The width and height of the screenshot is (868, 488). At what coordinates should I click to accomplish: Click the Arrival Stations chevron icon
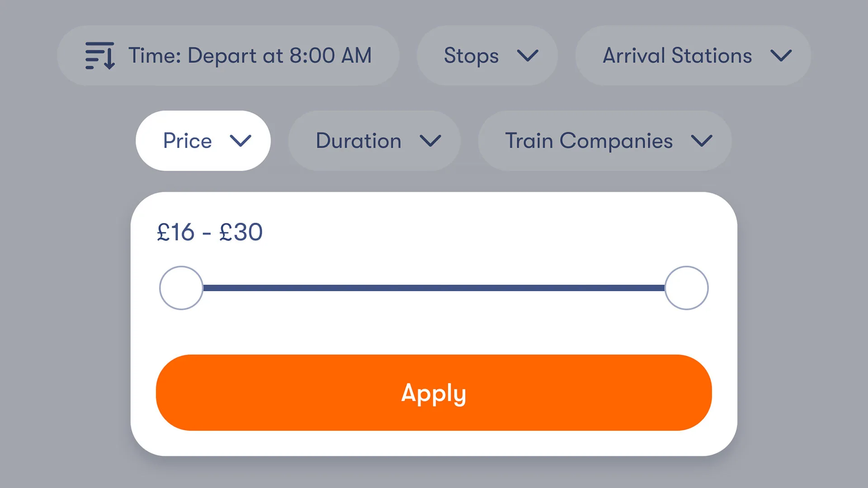click(782, 56)
